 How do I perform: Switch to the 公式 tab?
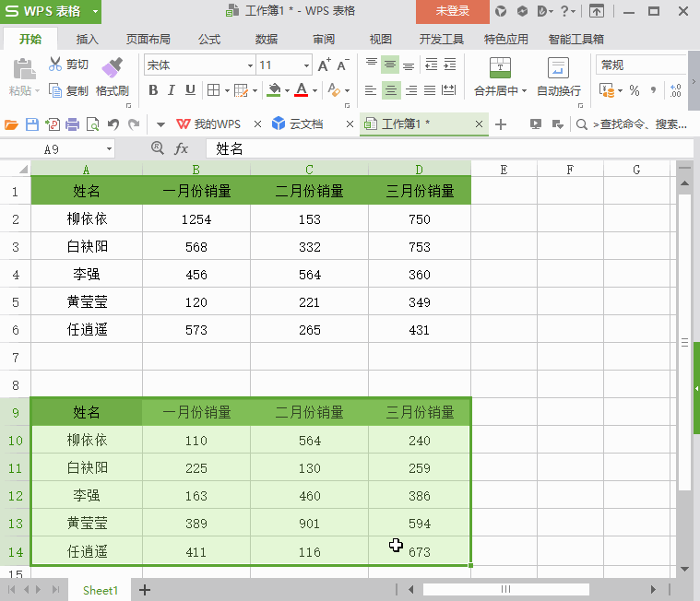[x=209, y=40]
